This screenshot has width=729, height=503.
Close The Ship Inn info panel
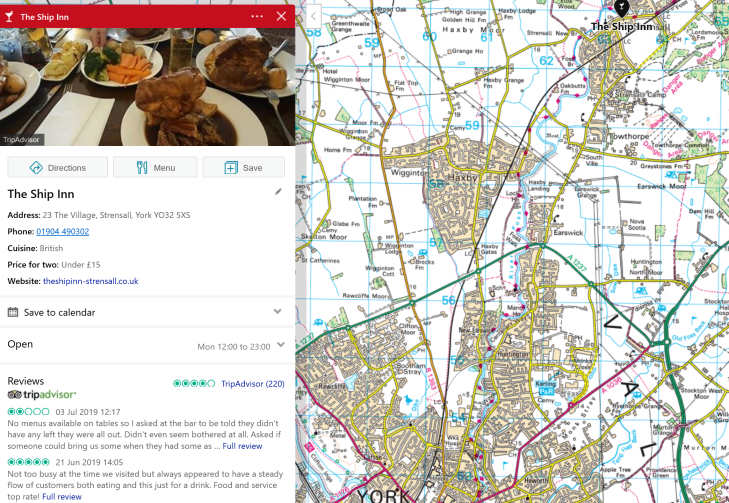[281, 16]
